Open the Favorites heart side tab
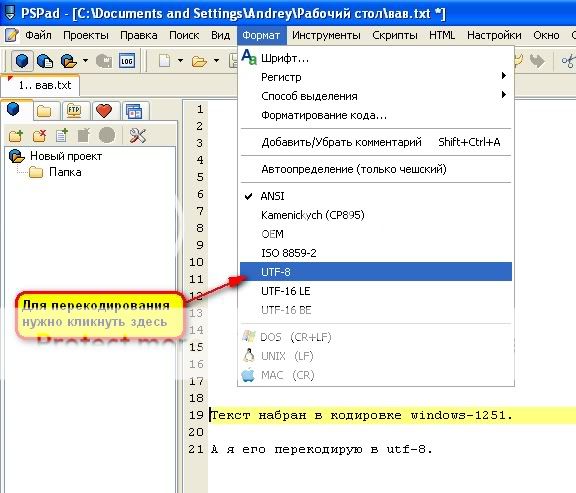Viewport: 576px width, 493px height. (x=104, y=111)
